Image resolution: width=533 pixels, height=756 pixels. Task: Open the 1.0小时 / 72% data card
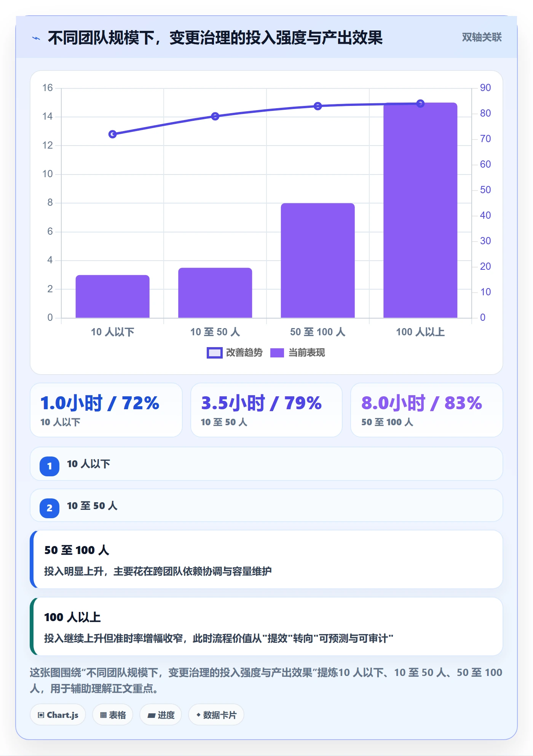(x=106, y=410)
